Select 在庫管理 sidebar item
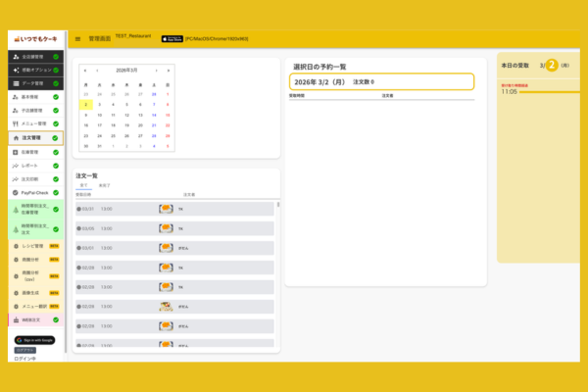The image size is (588, 392). (32, 152)
